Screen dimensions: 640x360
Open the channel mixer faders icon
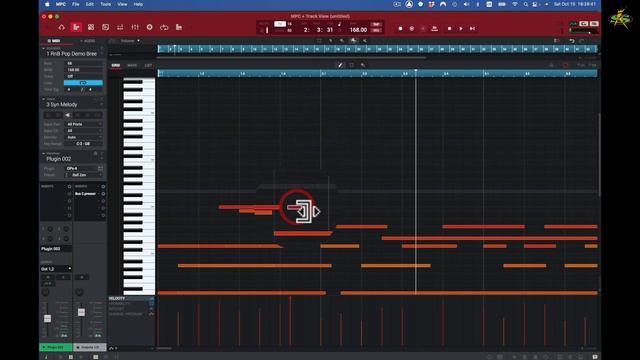[135, 27]
